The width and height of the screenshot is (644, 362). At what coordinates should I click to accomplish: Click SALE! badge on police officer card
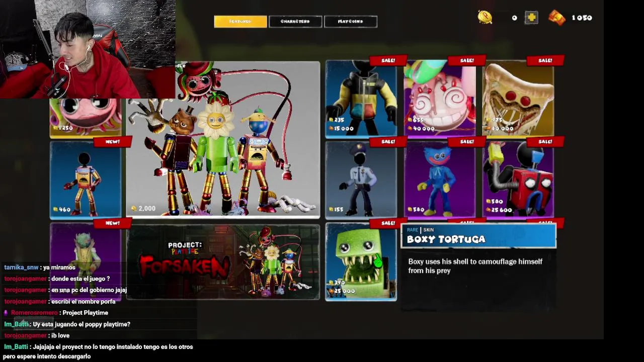pyautogui.click(x=388, y=142)
